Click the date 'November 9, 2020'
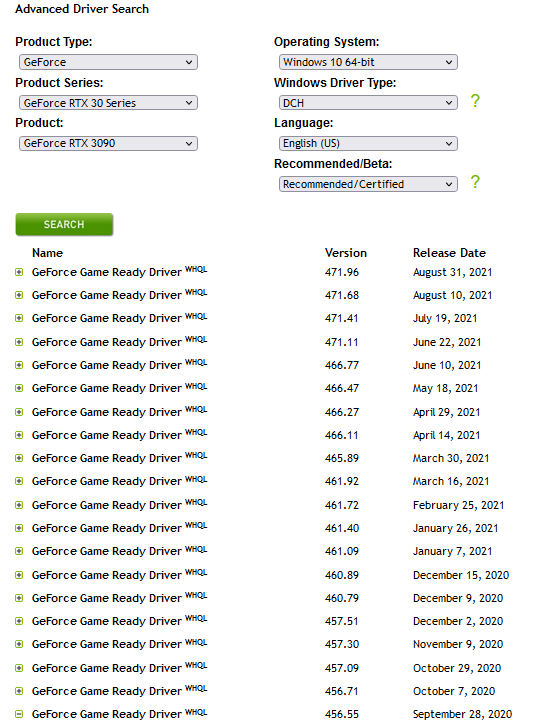 (458, 644)
